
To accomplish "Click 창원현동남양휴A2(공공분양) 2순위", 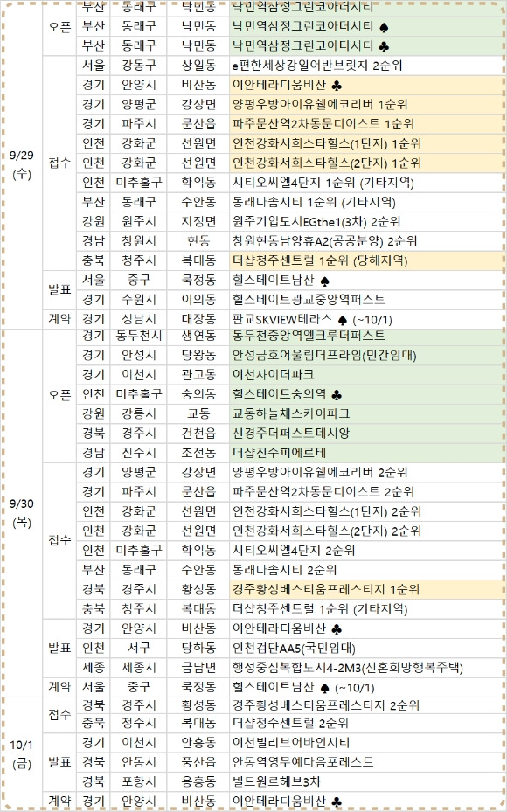I will point(324,241).
